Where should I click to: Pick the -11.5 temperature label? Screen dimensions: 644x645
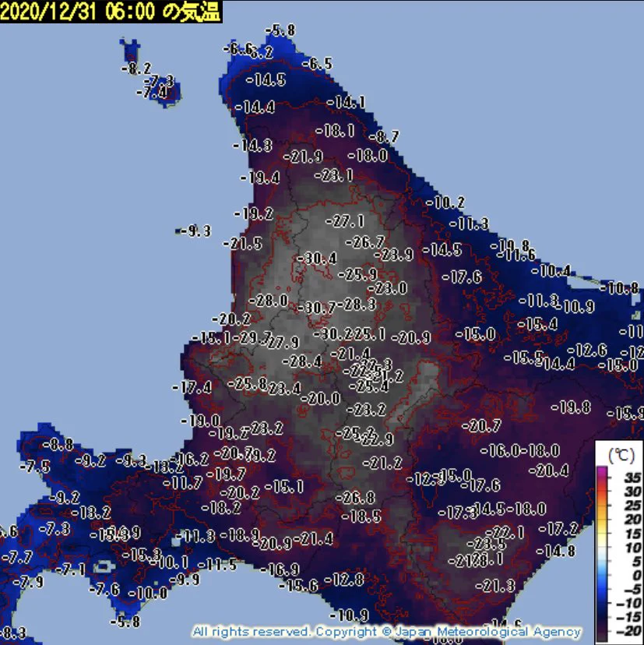pos(217,565)
